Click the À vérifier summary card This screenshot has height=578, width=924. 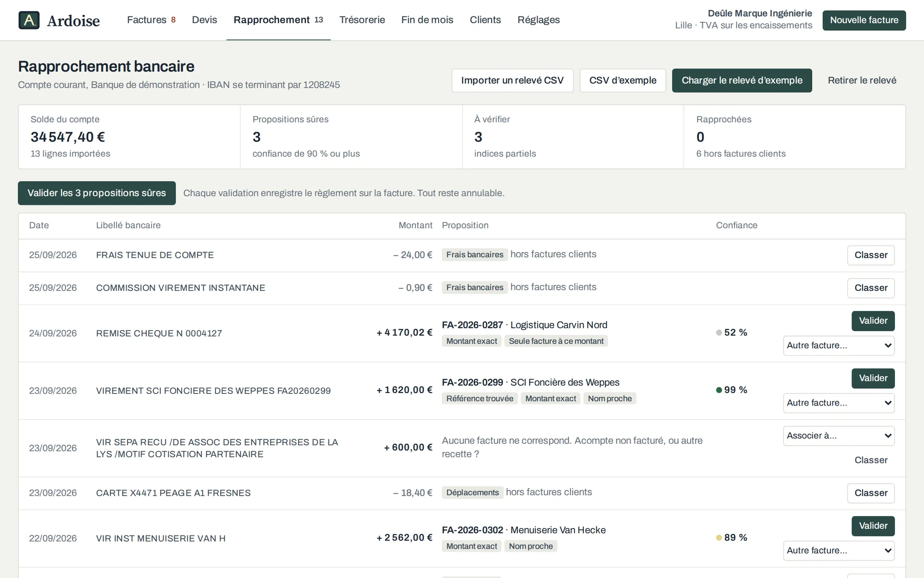[573, 137]
